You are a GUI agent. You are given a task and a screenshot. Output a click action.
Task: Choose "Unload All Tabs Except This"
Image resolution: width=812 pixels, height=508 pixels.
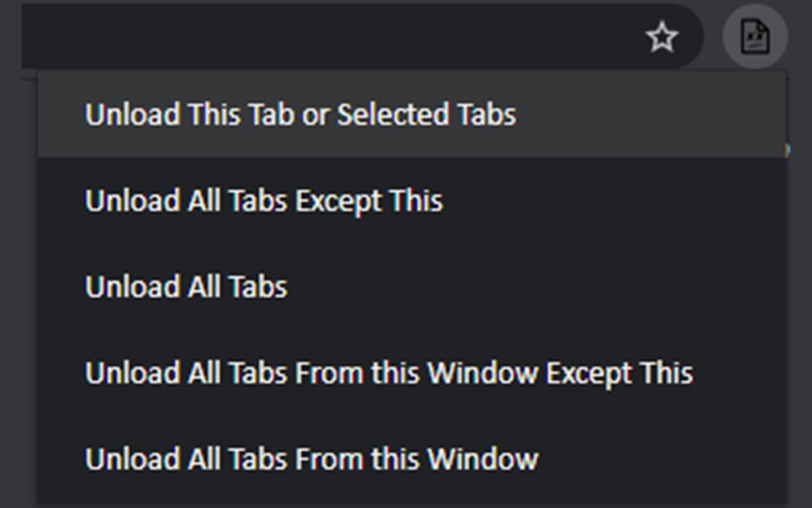click(x=264, y=201)
